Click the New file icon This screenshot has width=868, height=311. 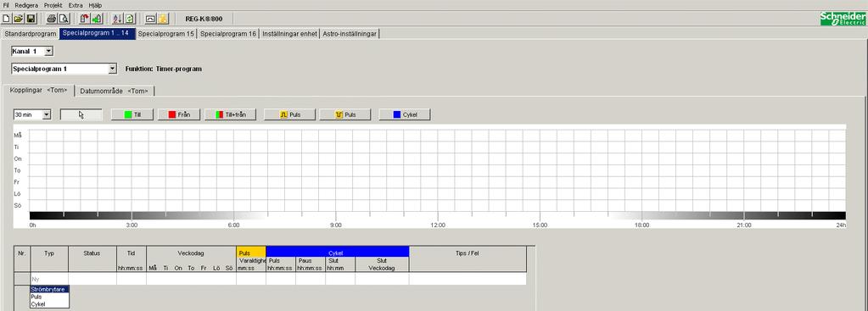(x=7, y=19)
